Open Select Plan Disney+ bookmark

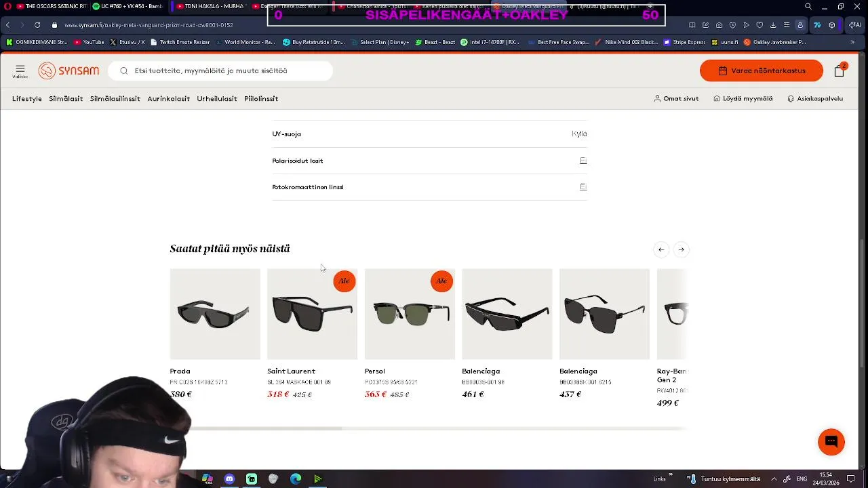tap(380, 42)
